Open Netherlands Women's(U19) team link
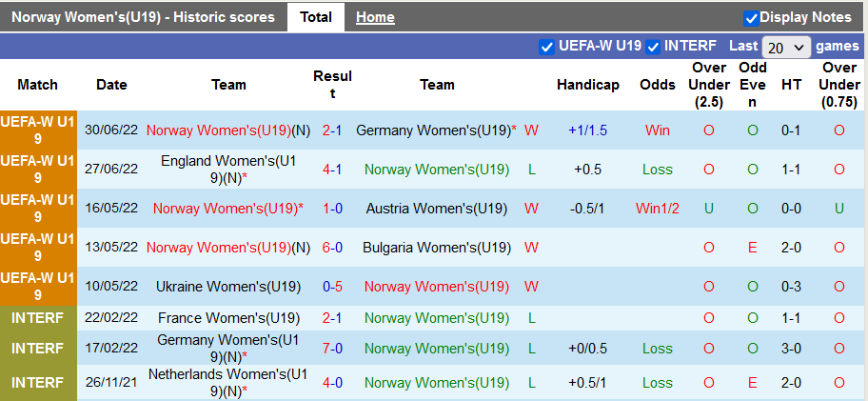The width and height of the screenshot is (868, 401). point(229,382)
